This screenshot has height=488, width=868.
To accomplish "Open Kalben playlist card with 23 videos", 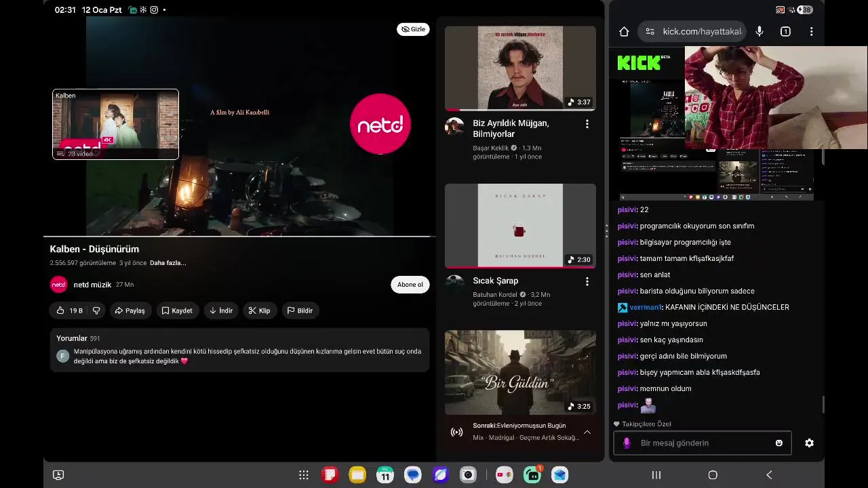I will click(115, 124).
